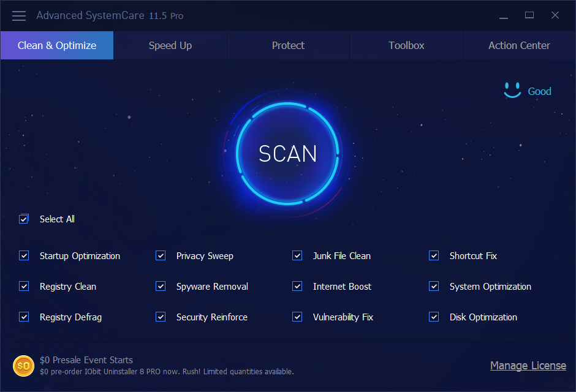Toggle the Disk Optimization checkbox
This screenshot has height=392, width=576.
click(433, 317)
